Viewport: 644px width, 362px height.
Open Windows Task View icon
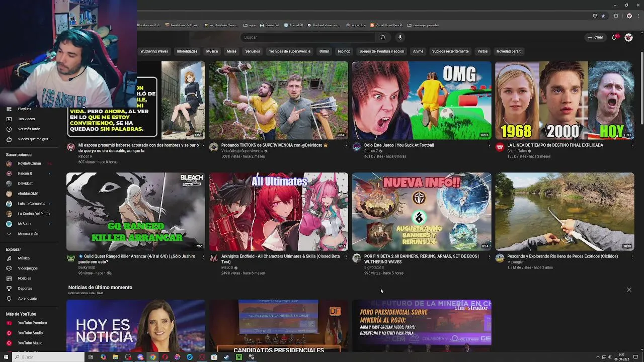91,357
